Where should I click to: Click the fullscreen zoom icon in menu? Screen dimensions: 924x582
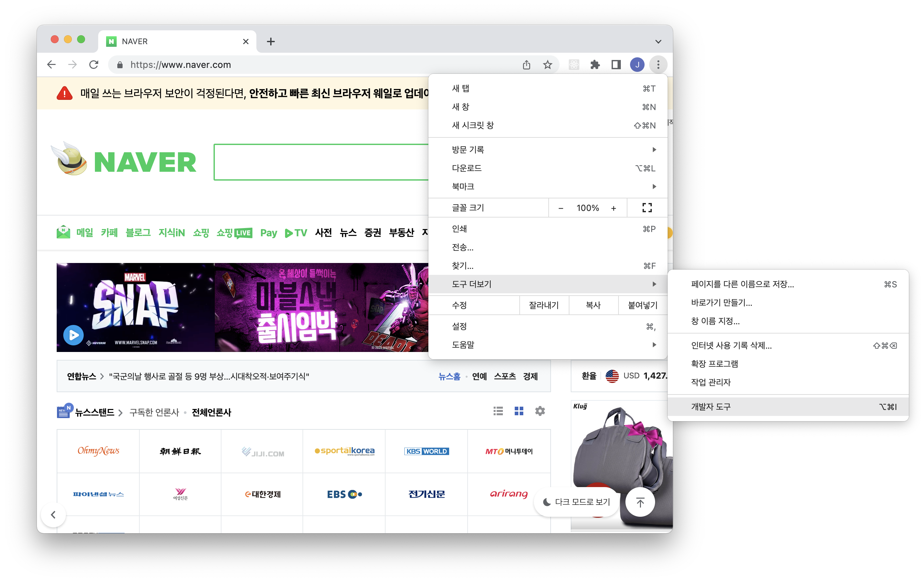click(x=647, y=208)
